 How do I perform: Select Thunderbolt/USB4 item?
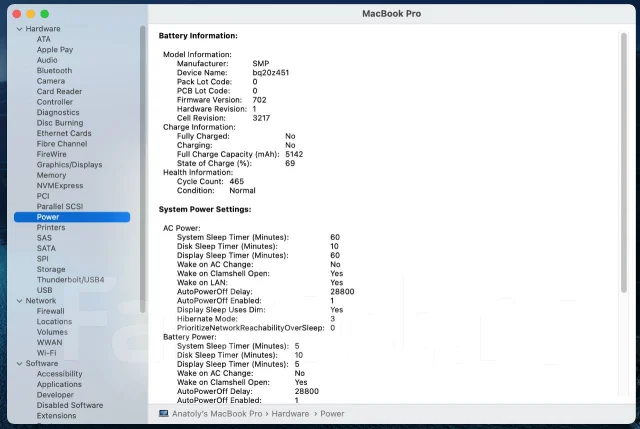[70, 280]
